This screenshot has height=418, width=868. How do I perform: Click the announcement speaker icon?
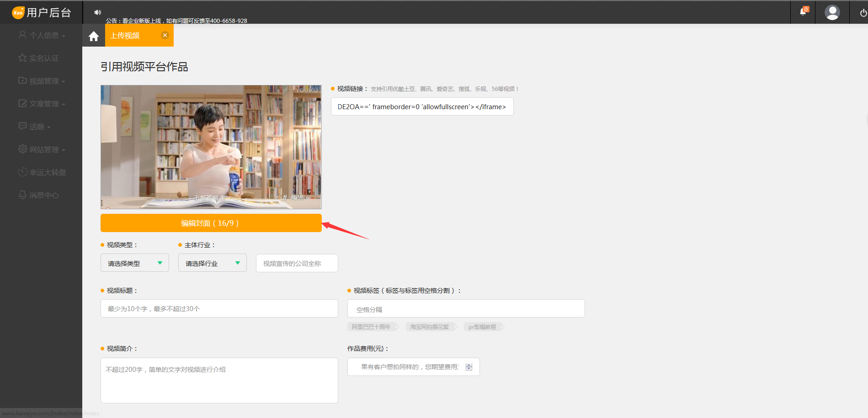97,12
